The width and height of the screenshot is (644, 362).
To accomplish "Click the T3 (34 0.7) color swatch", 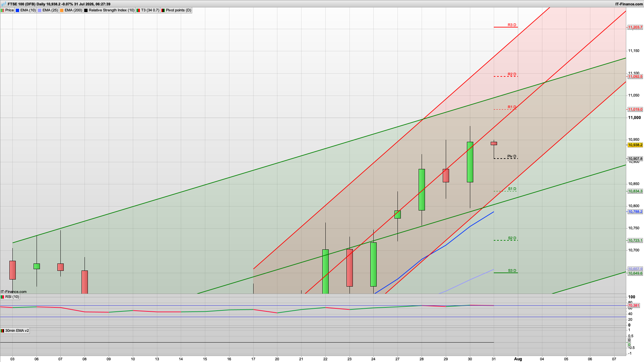I will pyautogui.click(x=138, y=10).
